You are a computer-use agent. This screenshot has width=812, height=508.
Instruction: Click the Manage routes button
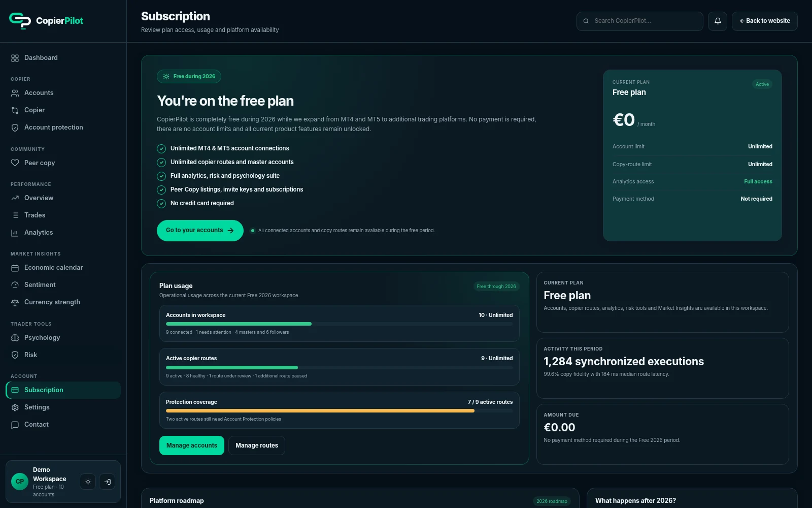click(x=257, y=446)
